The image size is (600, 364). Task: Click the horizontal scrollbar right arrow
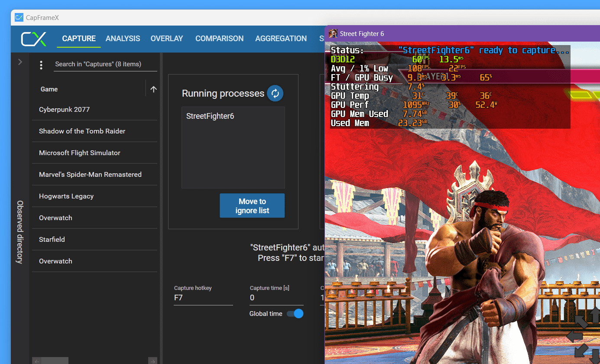[152, 361]
